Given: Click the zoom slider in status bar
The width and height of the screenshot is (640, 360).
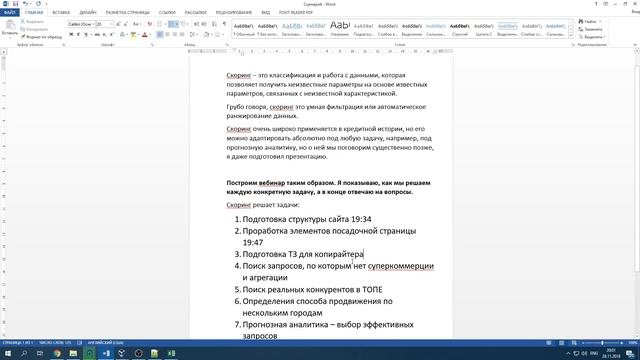Looking at the screenshot, I should point(602,343).
